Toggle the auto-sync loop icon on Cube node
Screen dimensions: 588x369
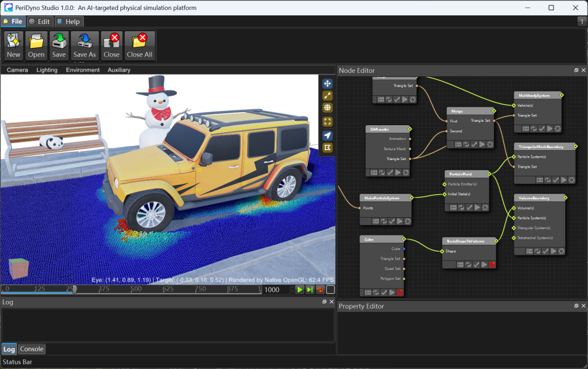point(376,292)
